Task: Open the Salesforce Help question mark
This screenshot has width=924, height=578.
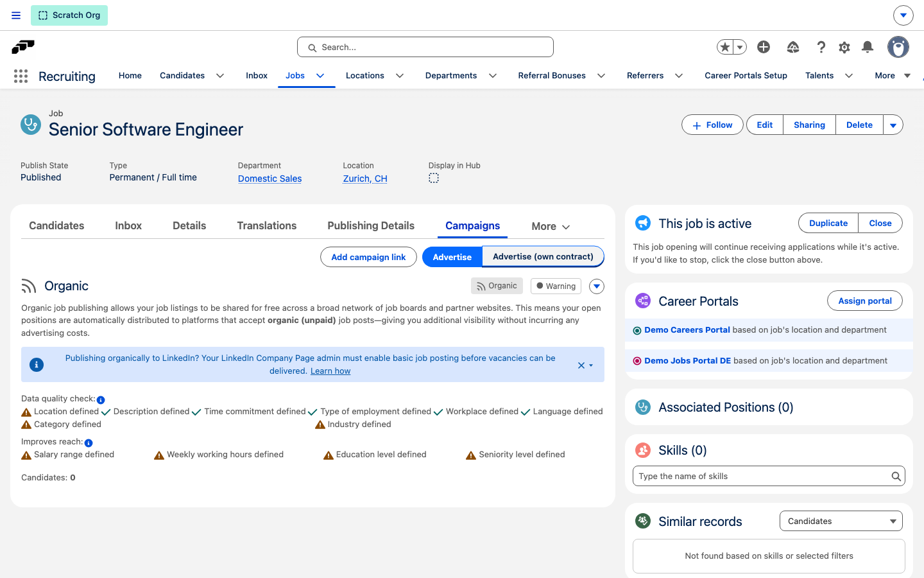Action: coord(821,47)
